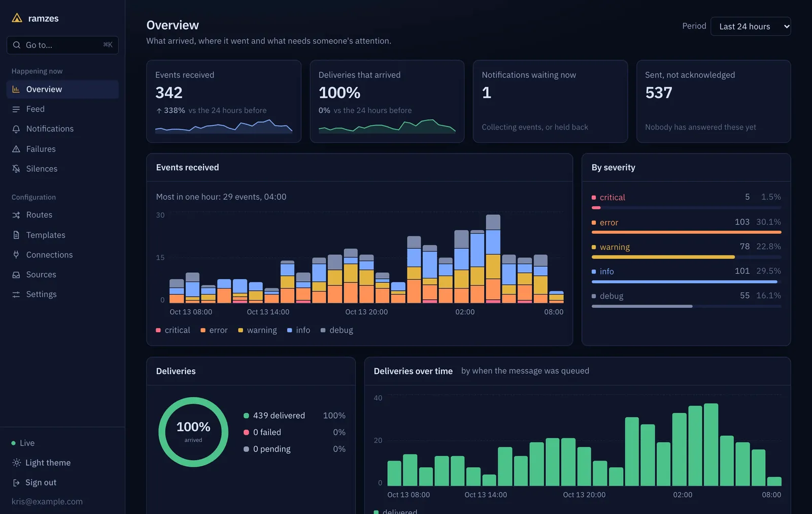Click the Notifications bell icon

pos(16,129)
